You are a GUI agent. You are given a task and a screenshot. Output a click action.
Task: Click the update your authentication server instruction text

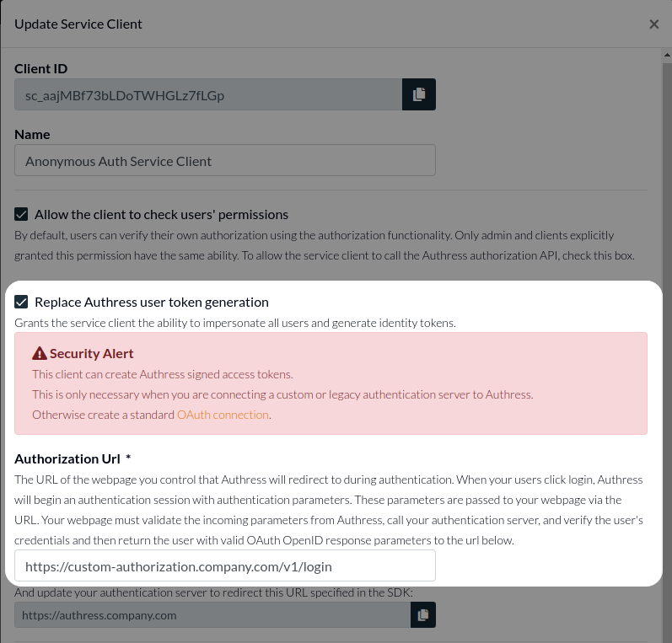(213, 592)
